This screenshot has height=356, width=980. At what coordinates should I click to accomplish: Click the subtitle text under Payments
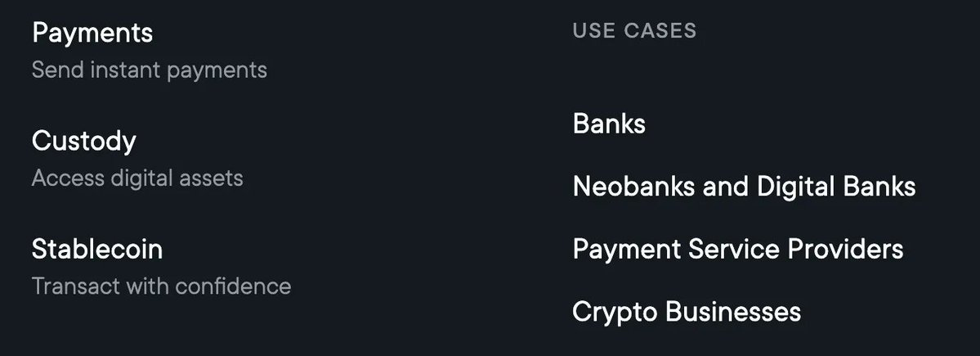150,70
